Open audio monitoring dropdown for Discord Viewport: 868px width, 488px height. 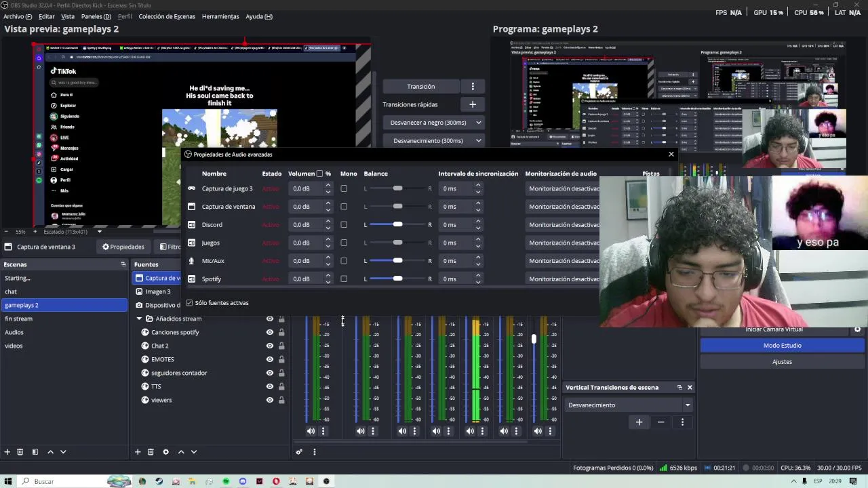click(x=563, y=224)
